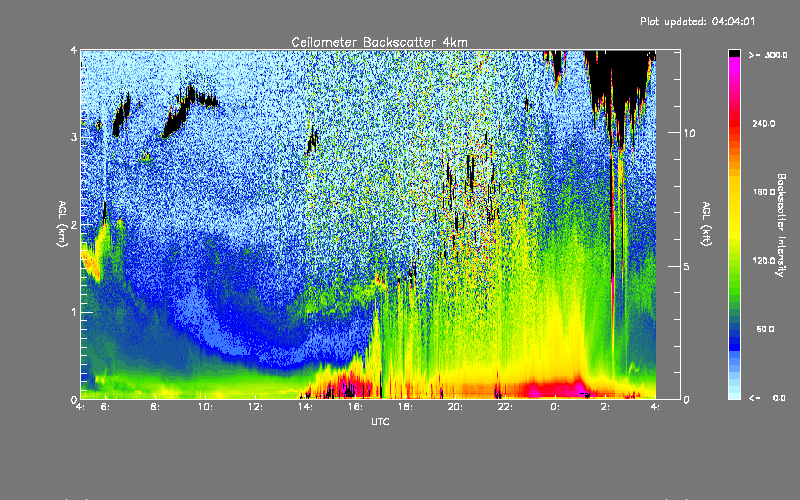Click the '16:' time tick label
Viewport: 800px width, 500px height.
pos(355,407)
